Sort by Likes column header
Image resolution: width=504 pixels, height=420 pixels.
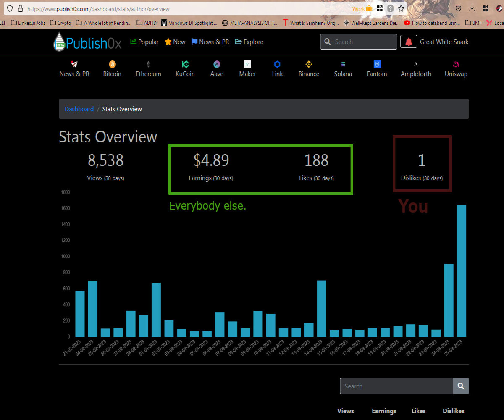[x=418, y=411]
